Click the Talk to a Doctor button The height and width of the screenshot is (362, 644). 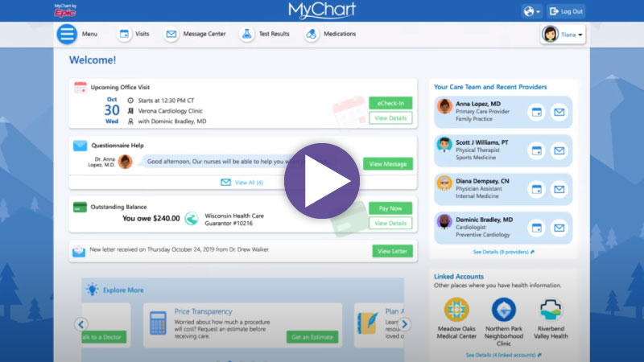click(104, 337)
